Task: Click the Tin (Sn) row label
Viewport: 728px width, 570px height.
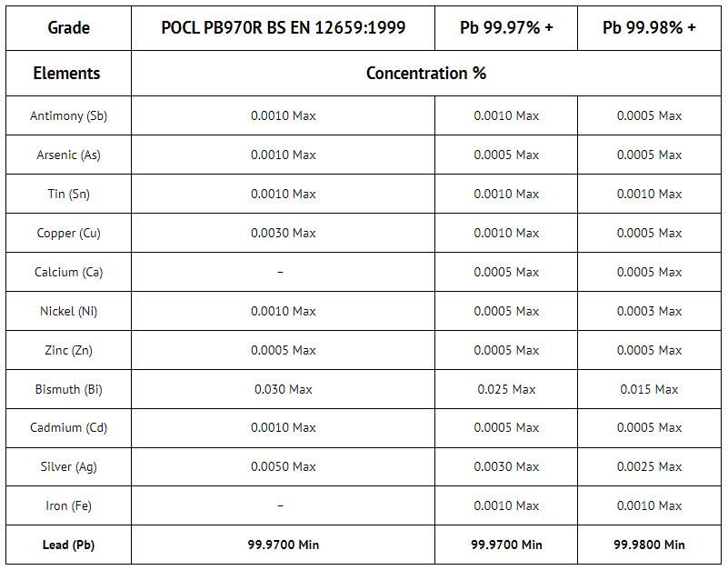Action: tap(68, 194)
